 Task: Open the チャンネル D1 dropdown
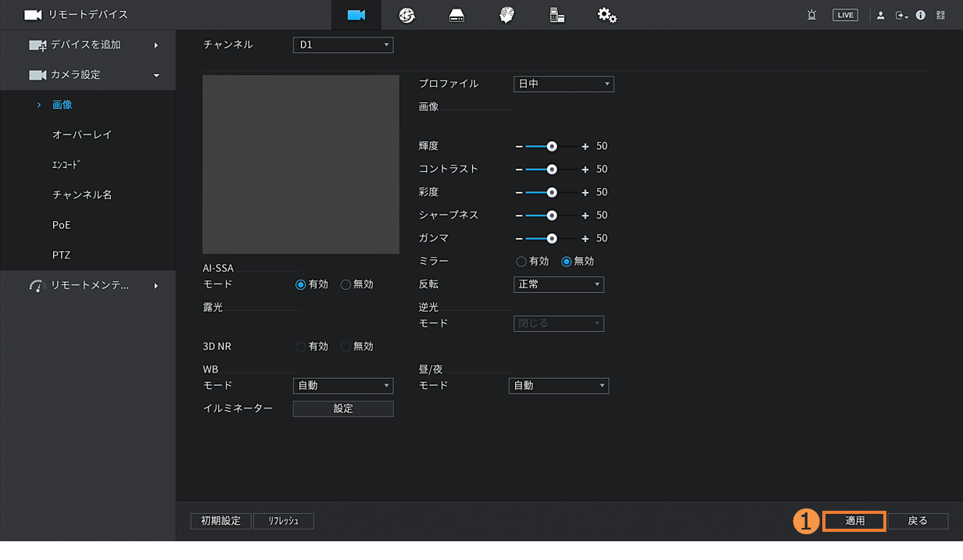pos(342,45)
